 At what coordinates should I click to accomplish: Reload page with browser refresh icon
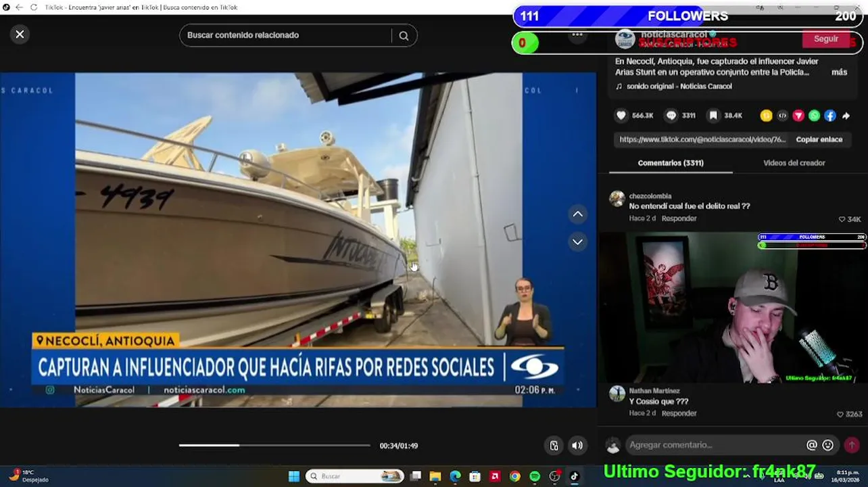pos(33,7)
